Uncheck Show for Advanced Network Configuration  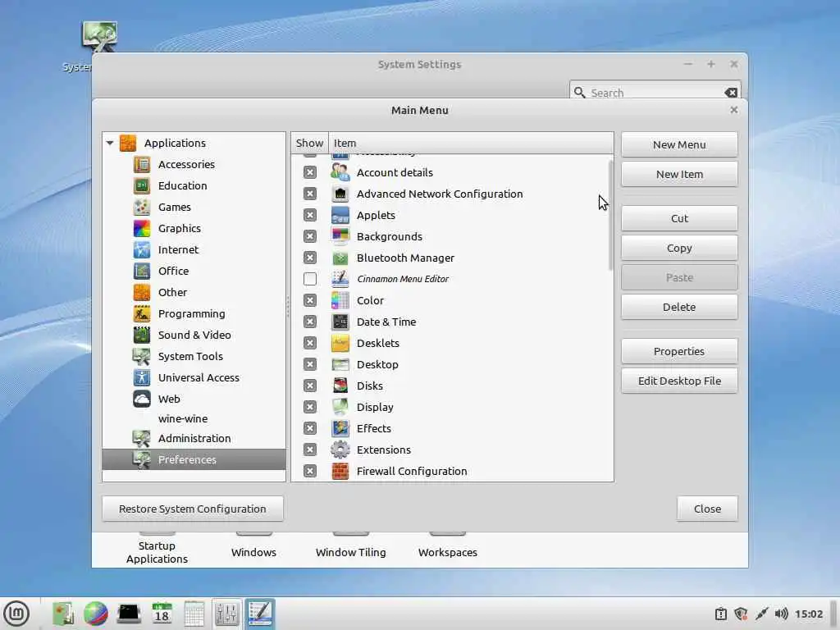pos(309,194)
